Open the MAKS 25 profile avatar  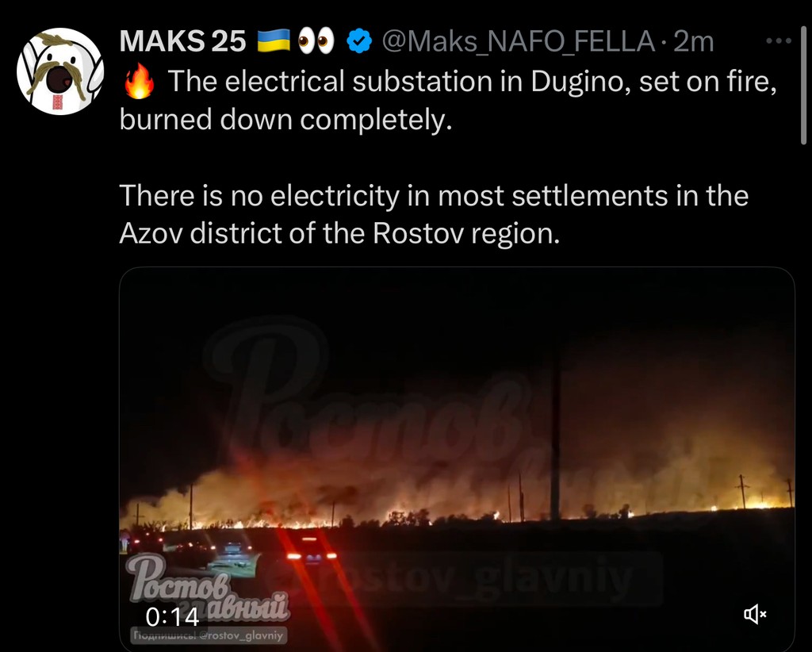tap(60, 71)
